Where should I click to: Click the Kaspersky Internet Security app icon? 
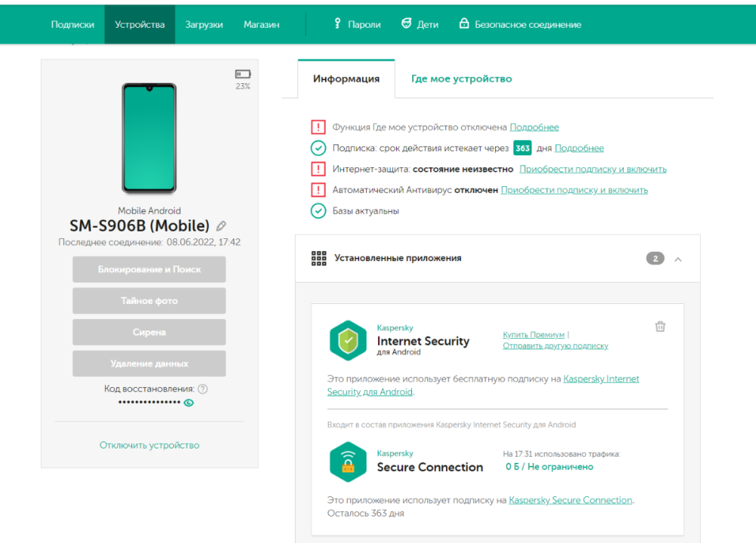(x=348, y=339)
